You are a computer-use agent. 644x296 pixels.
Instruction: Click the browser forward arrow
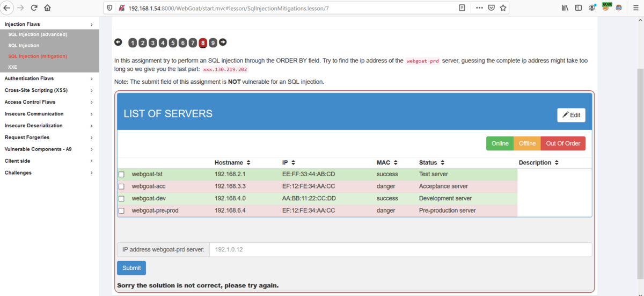click(21, 8)
